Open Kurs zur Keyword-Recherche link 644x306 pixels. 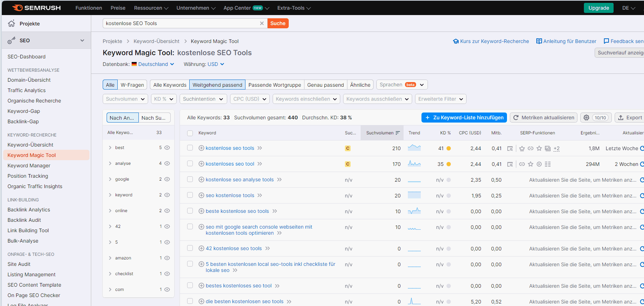[x=491, y=41]
